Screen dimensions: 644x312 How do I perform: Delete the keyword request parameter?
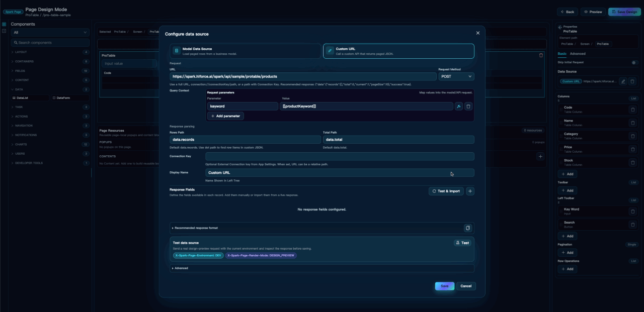coord(468,107)
